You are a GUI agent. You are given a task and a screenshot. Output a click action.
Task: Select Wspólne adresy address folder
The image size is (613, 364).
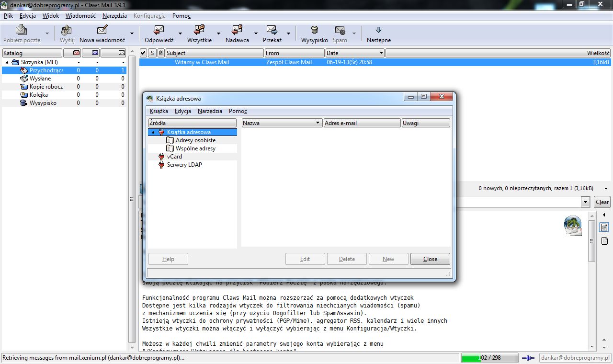195,148
